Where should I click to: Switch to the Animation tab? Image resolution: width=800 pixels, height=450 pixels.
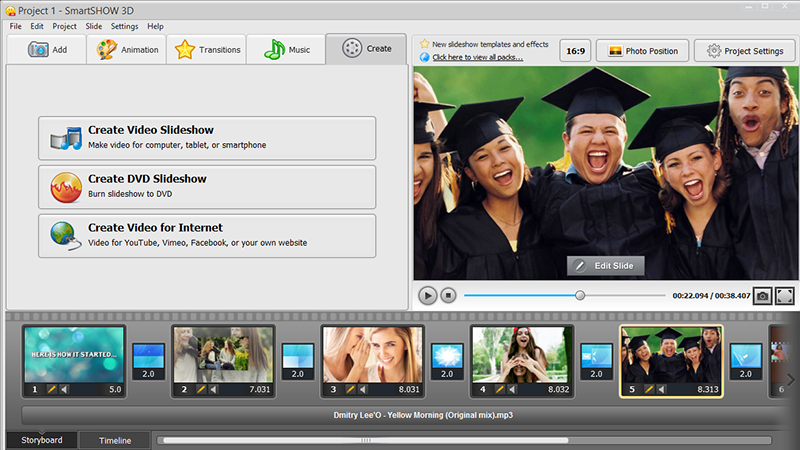tap(127, 49)
